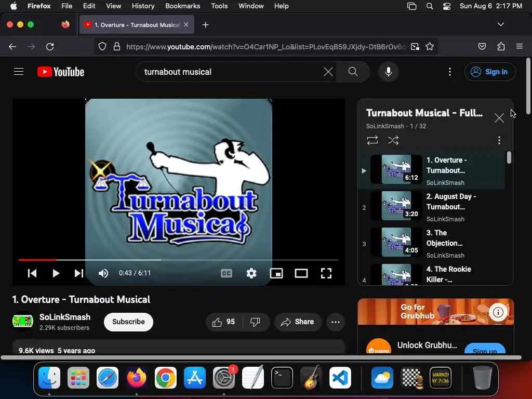This screenshot has width=532, height=399.
Task: Go back in Firefox
Action: [12, 46]
